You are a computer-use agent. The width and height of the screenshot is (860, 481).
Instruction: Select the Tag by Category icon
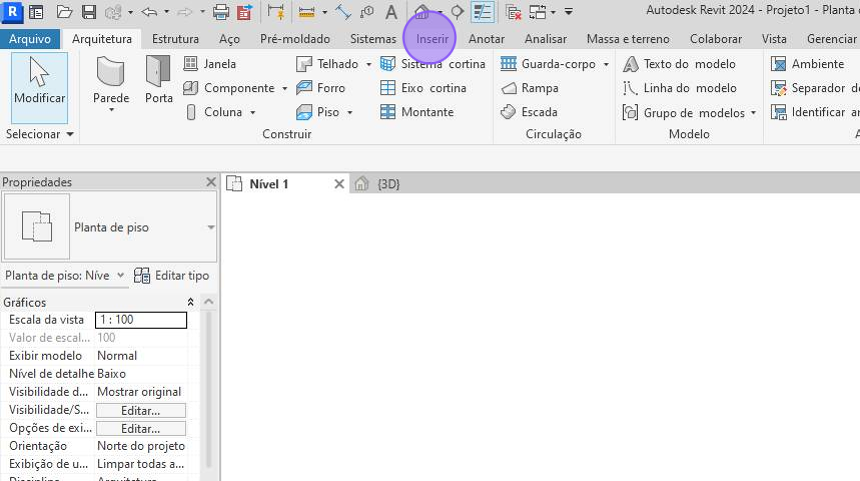[367, 12]
